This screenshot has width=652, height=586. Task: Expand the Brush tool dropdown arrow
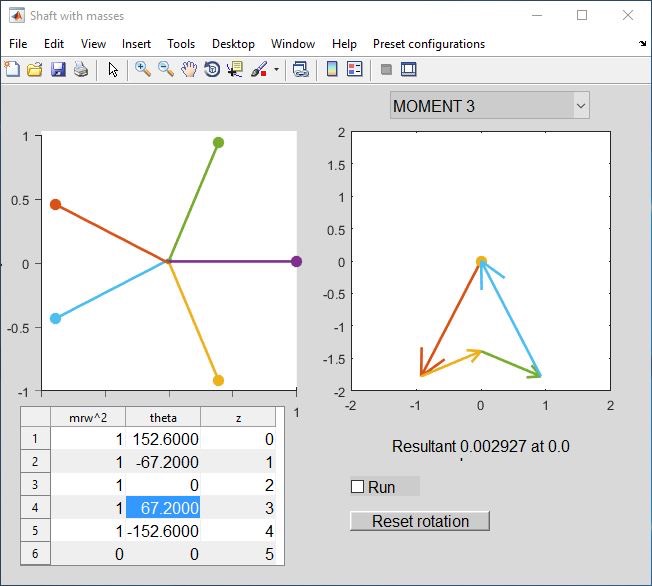[276, 70]
